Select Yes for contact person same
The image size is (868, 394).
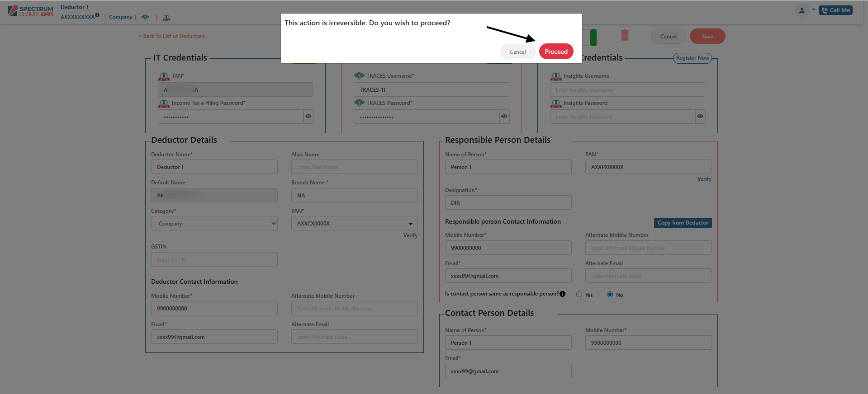(579, 295)
